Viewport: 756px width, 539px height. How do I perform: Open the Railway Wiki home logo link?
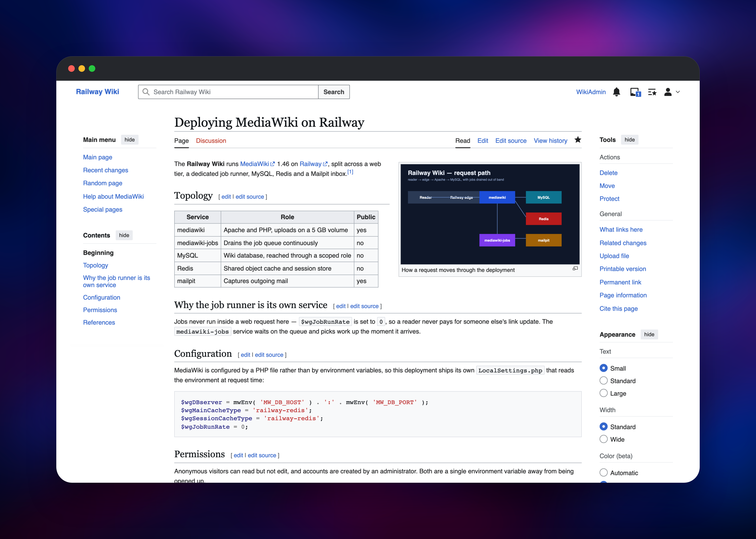click(x=98, y=92)
